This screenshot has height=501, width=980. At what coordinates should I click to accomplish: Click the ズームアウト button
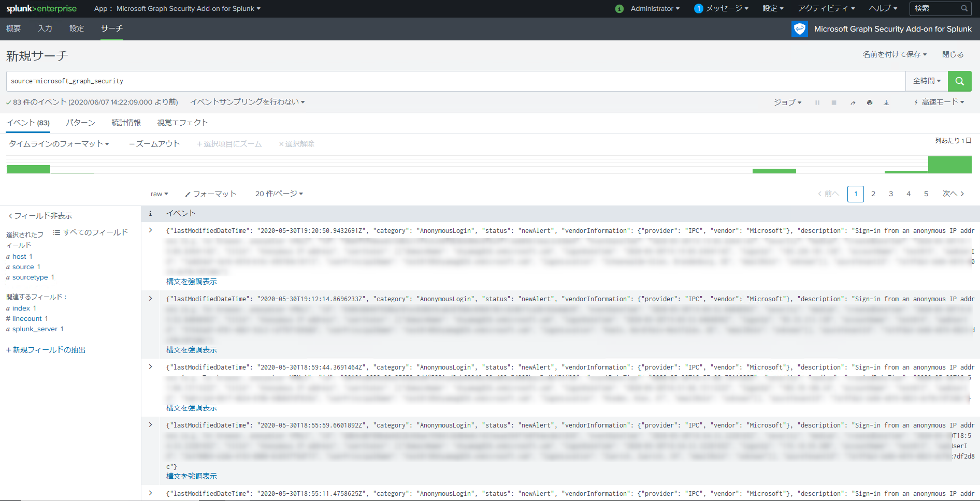[154, 144]
